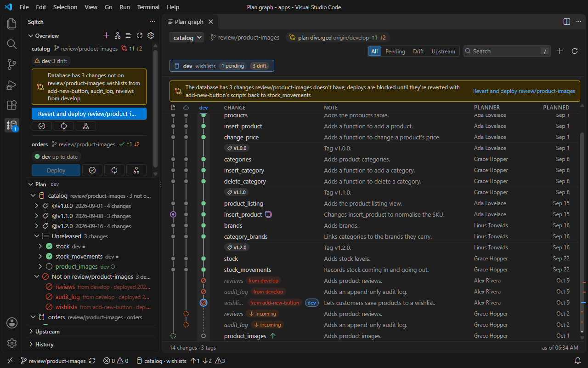Open the Go menu
Screen dimensions: 588x368
pos(108,7)
